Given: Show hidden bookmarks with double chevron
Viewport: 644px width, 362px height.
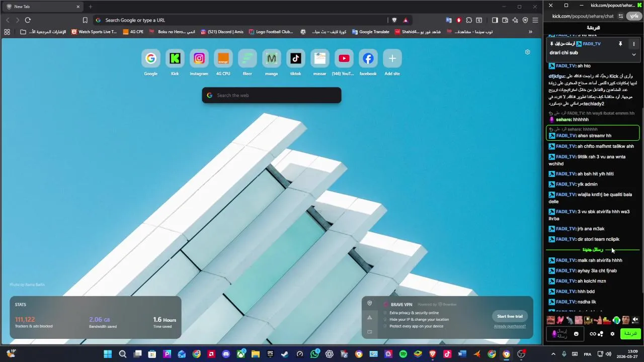Looking at the screenshot, I should tap(530, 32).
